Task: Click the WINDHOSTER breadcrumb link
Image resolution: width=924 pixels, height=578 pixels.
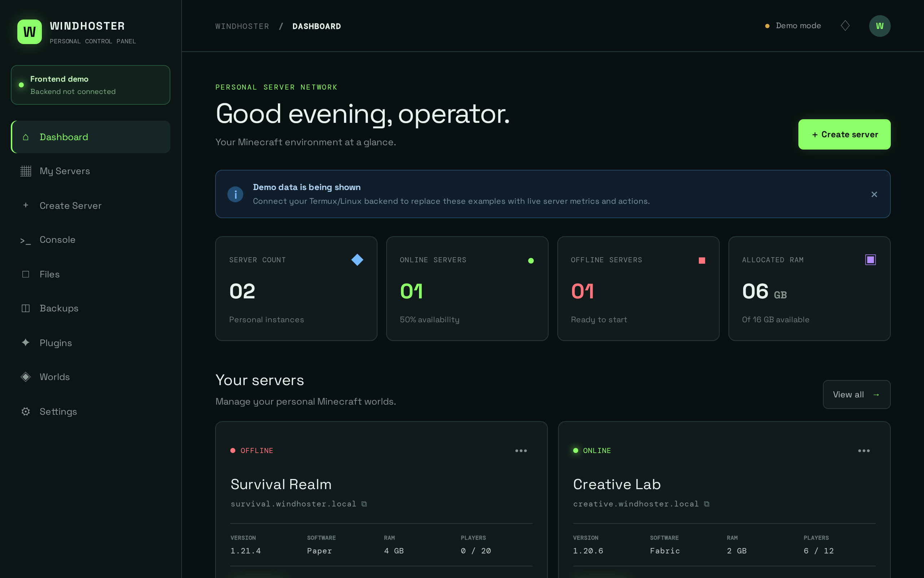Action: (x=242, y=26)
